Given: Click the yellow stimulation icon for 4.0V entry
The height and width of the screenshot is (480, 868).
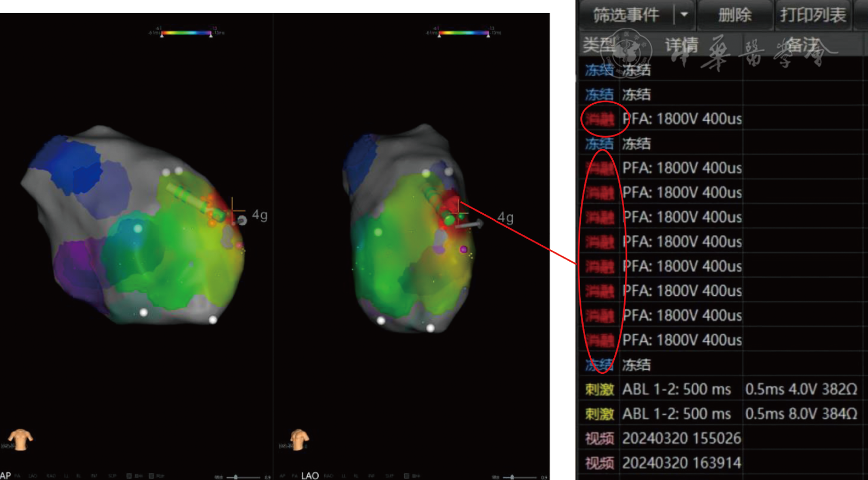Looking at the screenshot, I should 599,389.
